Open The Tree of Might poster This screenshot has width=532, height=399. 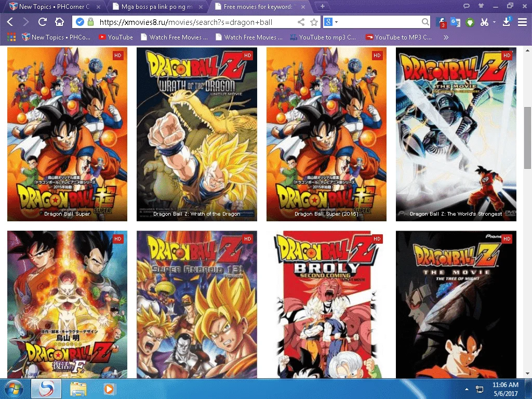coord(456,304)
